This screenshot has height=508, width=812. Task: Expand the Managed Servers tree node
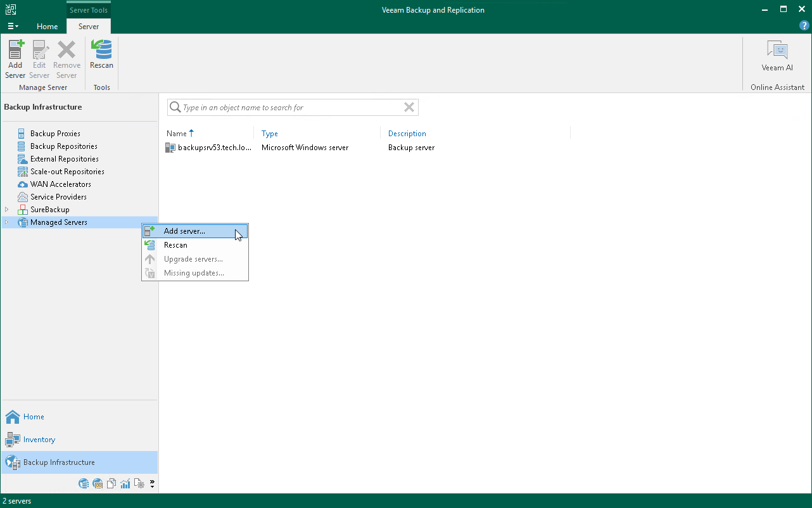[7, 222]
